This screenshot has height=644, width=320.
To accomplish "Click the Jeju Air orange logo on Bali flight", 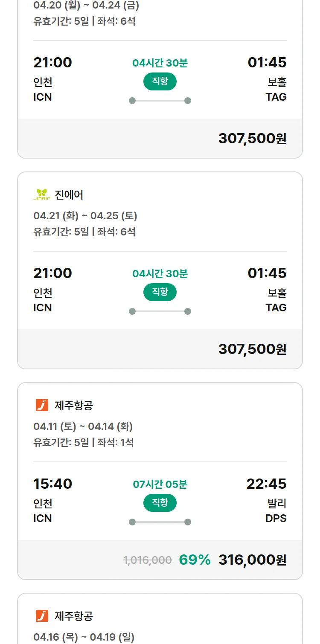I will tap(42, 405).
